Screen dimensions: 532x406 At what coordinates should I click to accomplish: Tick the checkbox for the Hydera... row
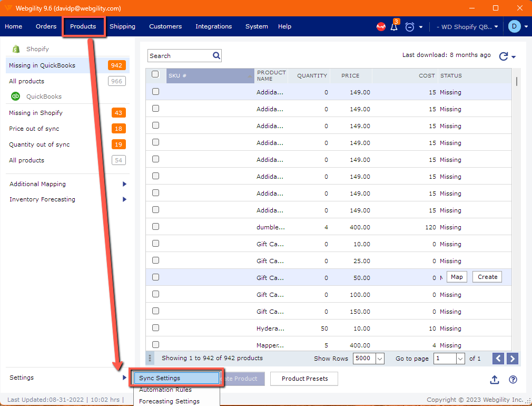click(156, 328)
